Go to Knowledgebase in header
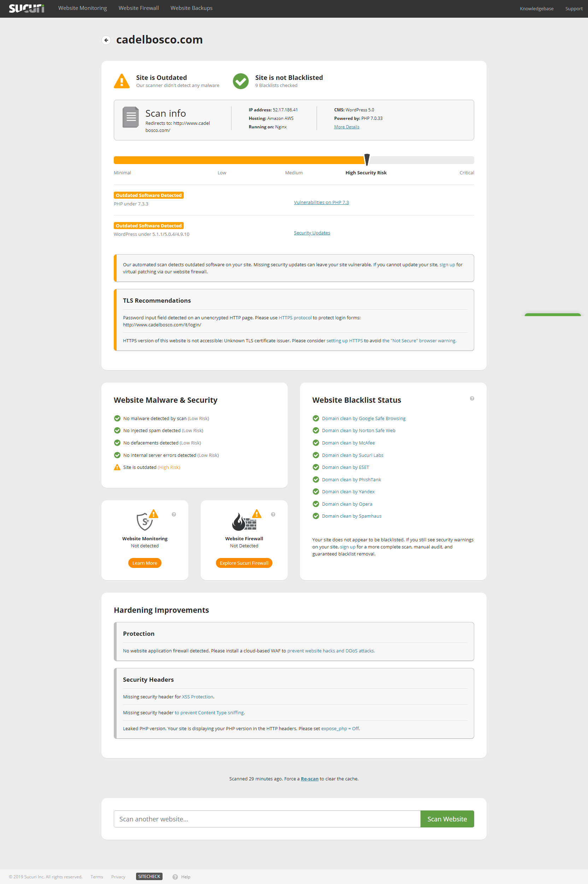The image size is (588, 884). pyautogui.click(x=536, y=8)
